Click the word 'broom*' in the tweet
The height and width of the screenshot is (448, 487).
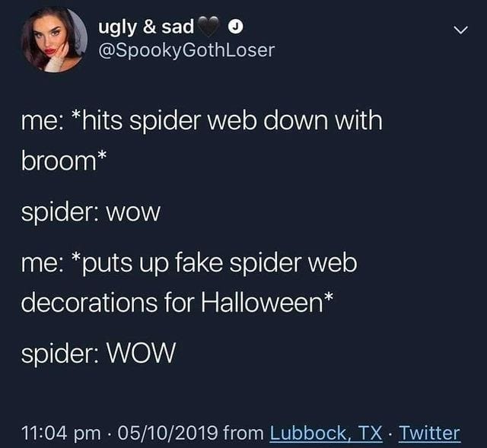tap(64, 160)
